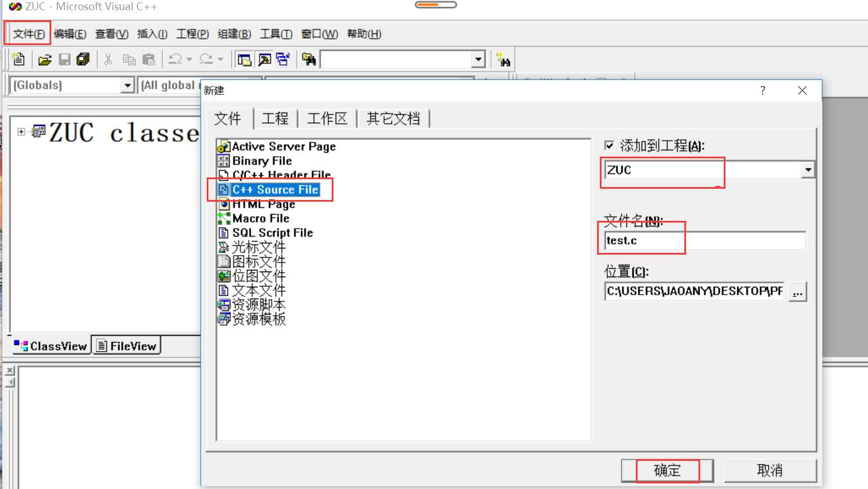
Task: Close the output pane with its X icon
Action: [x=10, y=370]
